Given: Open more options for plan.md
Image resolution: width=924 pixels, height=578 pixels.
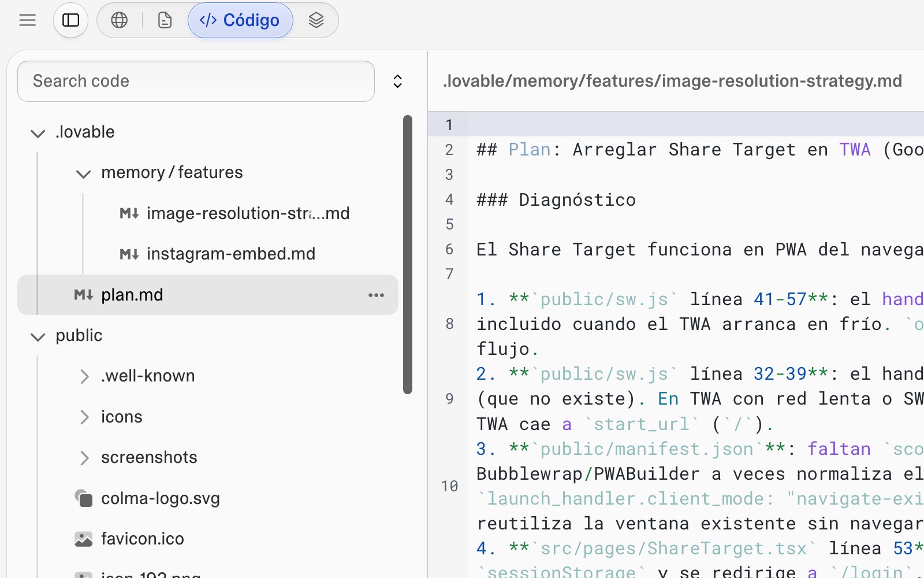Looking at the screenshot, I should pos(376,295).
